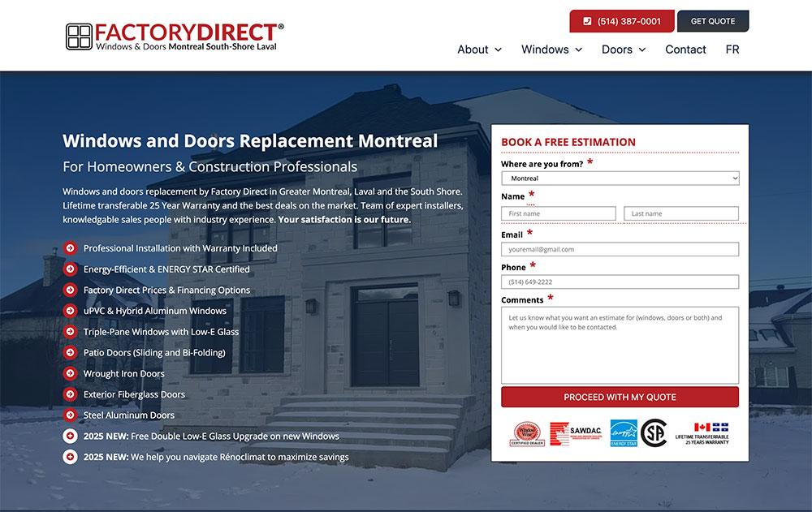Image resolution: width=812 pixels, height=512 pixels.
Task: Click Proceed With My Quote button
Action: point(620,397)
